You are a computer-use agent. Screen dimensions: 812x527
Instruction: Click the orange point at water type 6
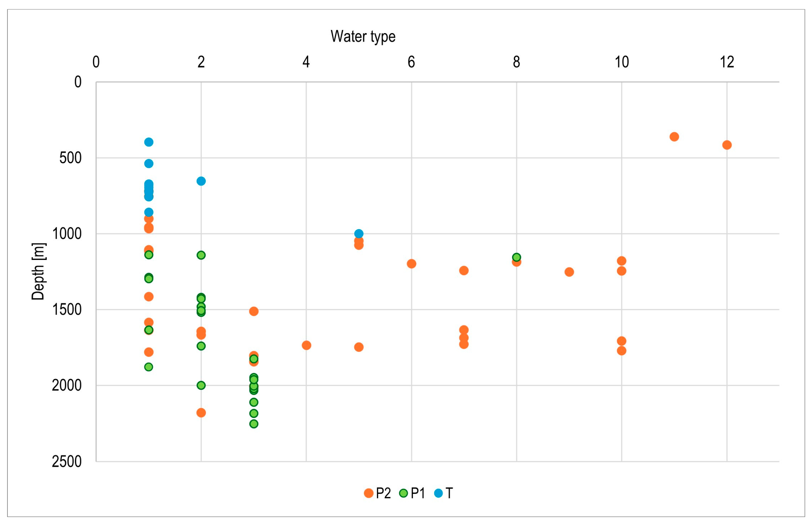pos(411,263)
